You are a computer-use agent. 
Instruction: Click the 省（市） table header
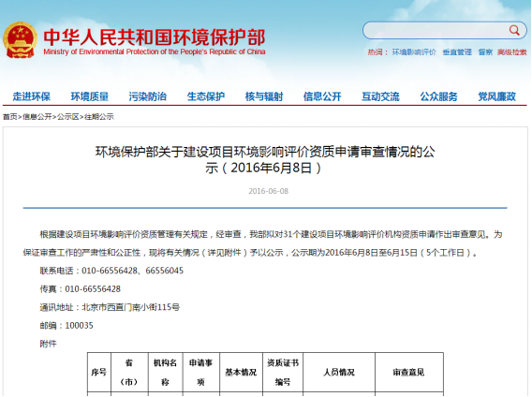pos(129,373)
